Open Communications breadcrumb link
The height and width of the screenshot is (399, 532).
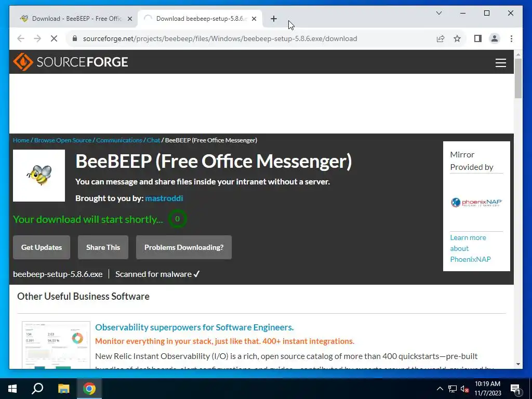coord(119,140)
